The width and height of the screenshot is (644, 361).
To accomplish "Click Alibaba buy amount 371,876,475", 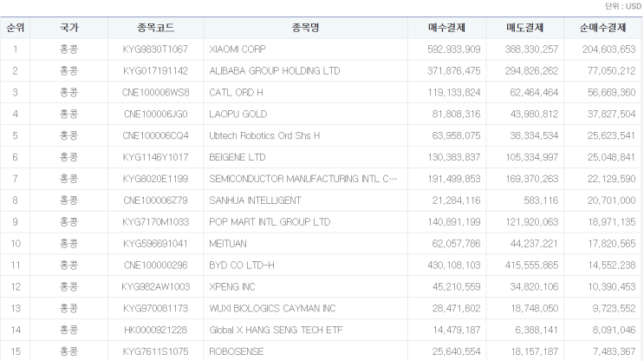I will [454, 71].
